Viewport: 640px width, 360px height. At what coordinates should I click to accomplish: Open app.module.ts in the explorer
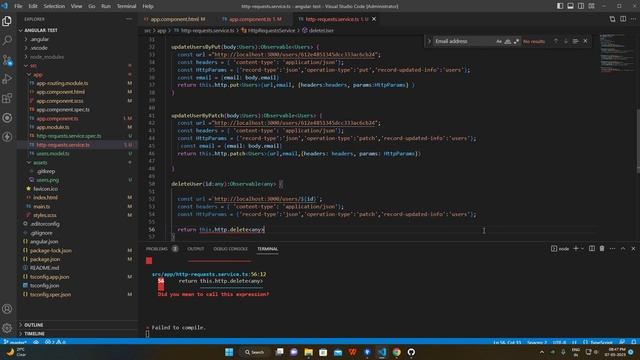click(x=53, y=127)
